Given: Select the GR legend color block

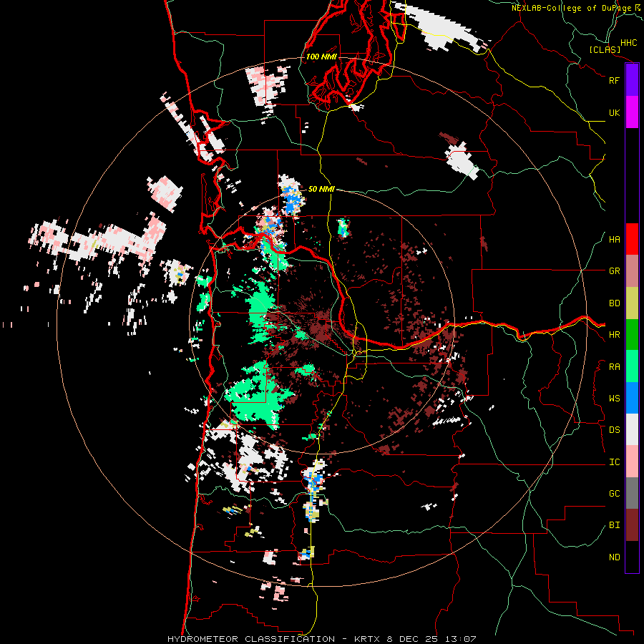Looking at the screenshot, I should [x=632, y=271].
